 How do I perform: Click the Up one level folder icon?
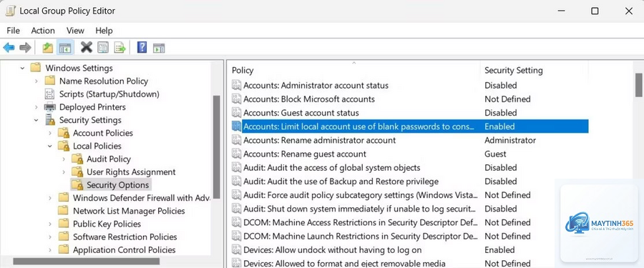pos(48,48)
